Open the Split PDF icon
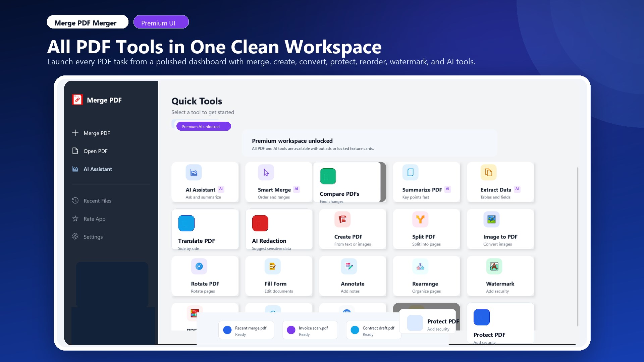This screenshot has height=362, width=644. coord(420,219)
